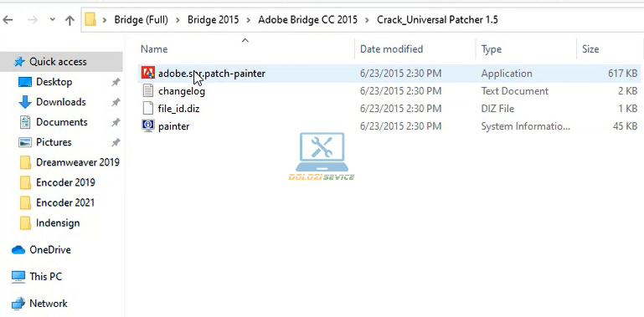Click the Documents page icon
The image size is (644, 317).
coord(25,122)
